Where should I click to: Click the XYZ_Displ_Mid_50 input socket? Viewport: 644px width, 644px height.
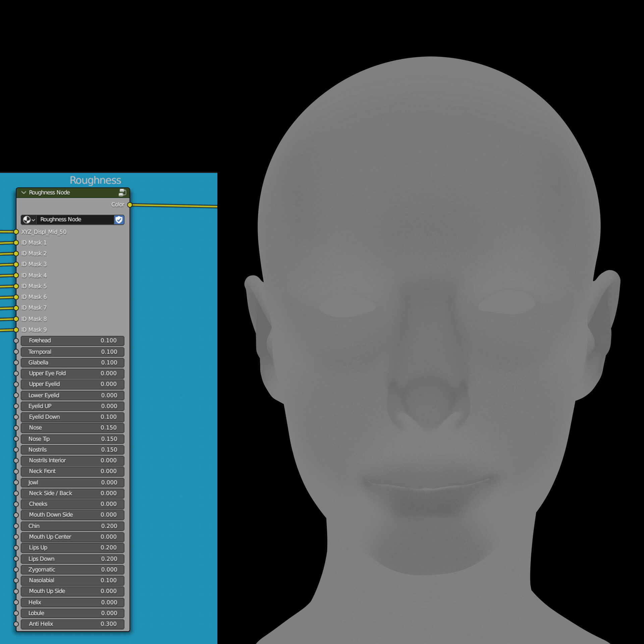click(x=16, y=232)
